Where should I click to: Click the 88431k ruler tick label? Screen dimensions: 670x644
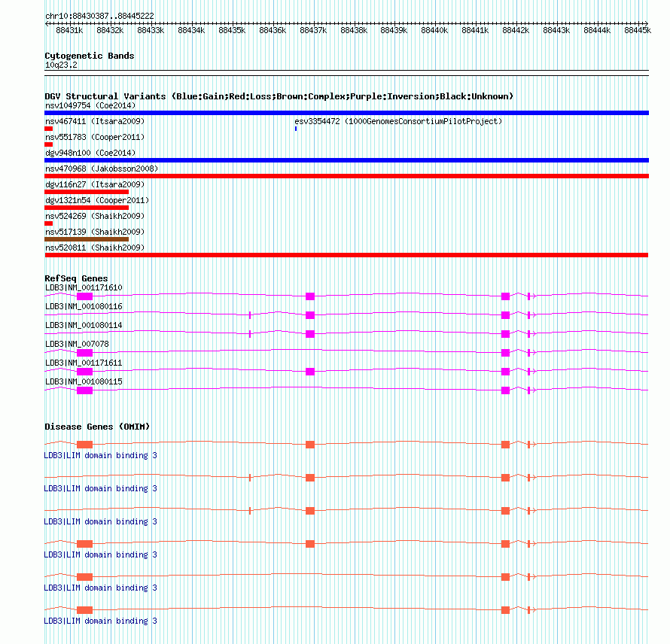(x=69, y=30)
